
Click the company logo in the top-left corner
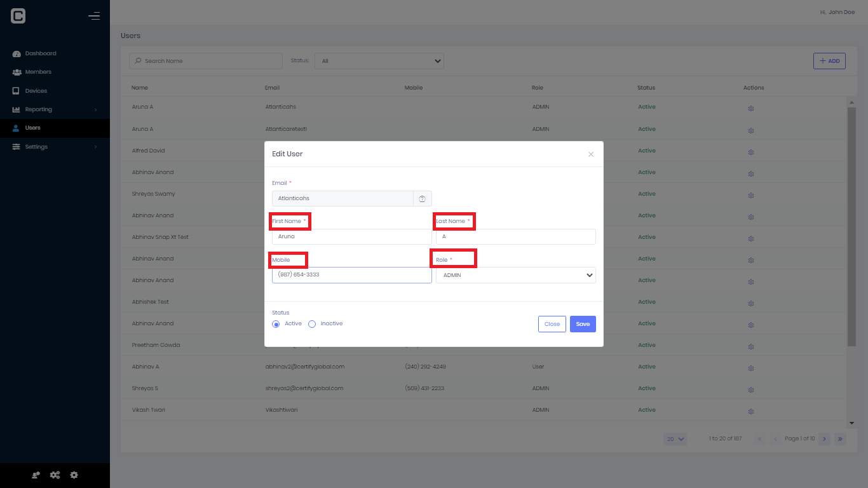[17, 15]
